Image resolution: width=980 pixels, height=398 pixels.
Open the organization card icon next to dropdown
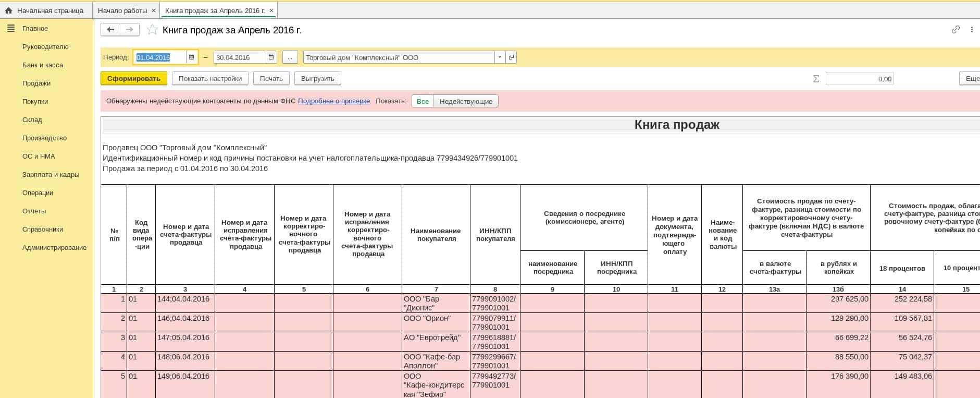point(511,57)
